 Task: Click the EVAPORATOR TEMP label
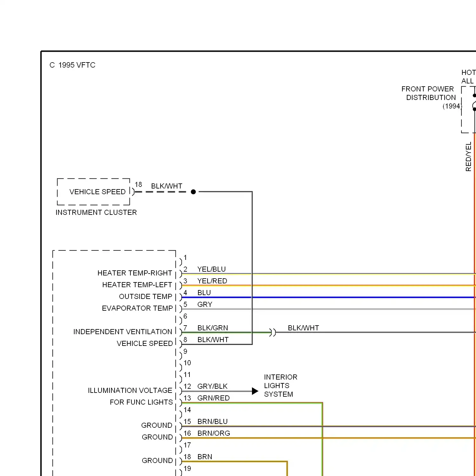tap(137, 308)
